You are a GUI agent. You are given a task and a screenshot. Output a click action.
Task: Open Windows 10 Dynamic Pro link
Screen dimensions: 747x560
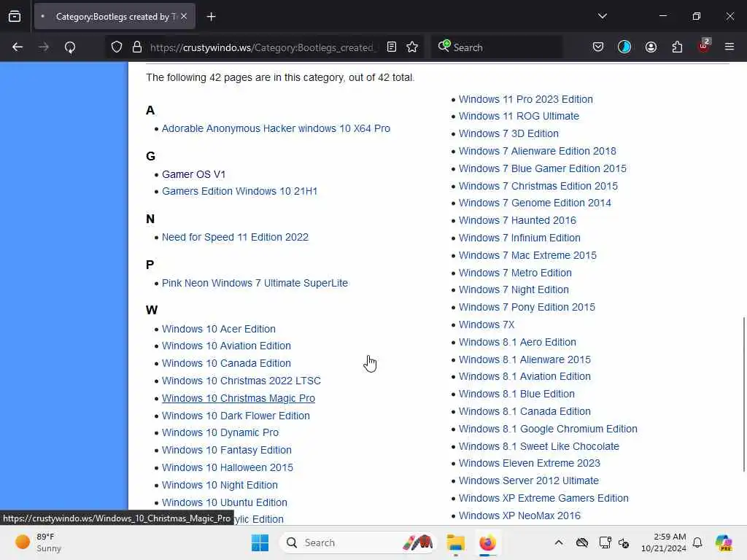pos(220,432)
